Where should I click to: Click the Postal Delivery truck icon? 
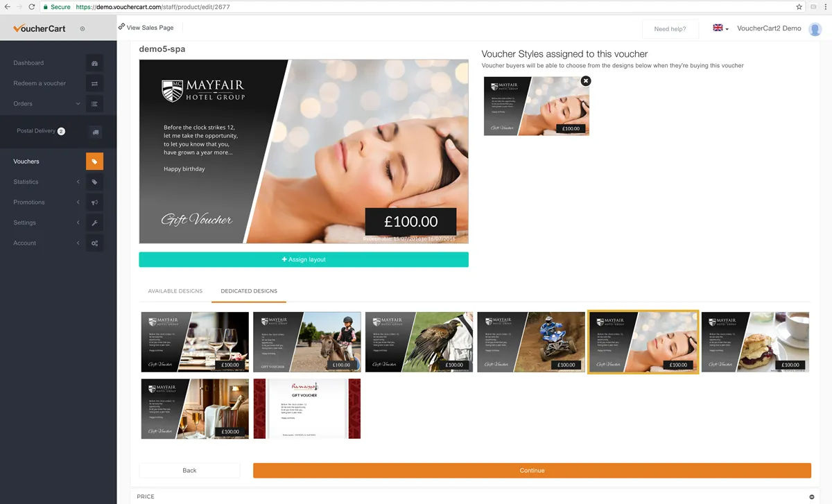pyautogui.click(x=95, y=132)
